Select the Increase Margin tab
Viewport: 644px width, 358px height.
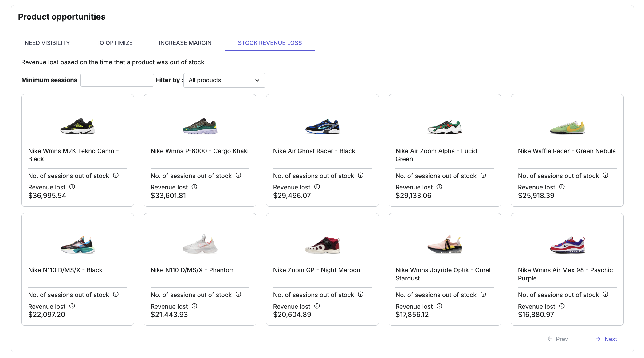185,43
